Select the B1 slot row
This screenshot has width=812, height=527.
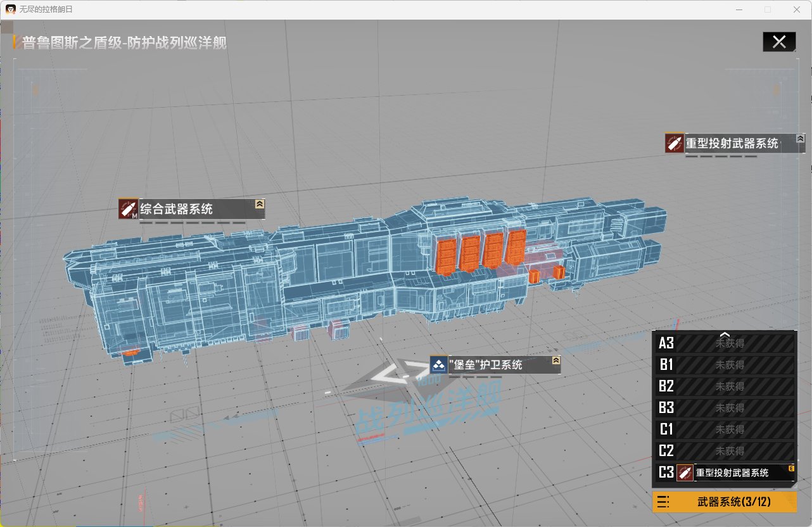pos(725,365)
